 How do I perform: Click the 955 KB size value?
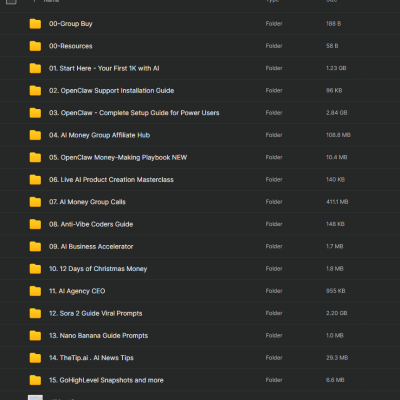click(x=336, y=291)
